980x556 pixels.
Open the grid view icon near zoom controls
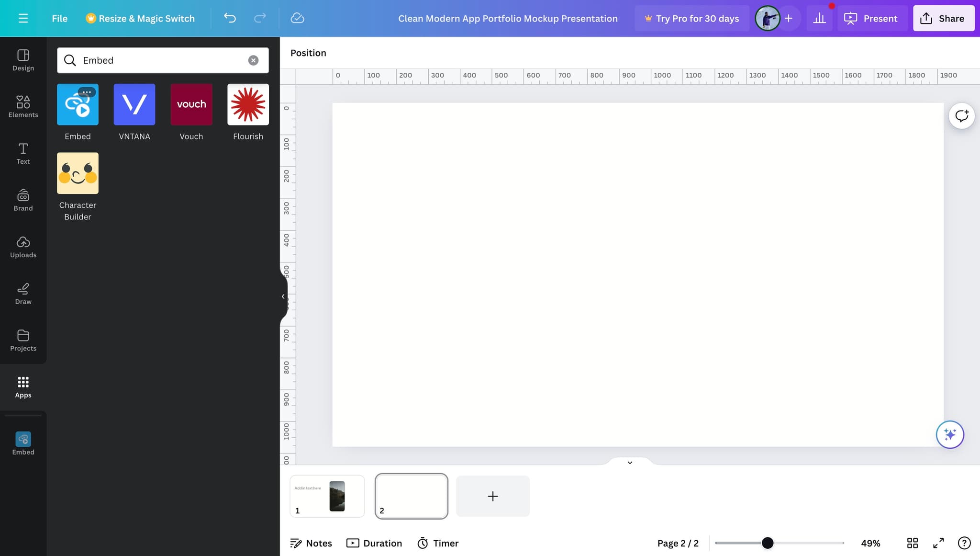(x=912, y=543)
